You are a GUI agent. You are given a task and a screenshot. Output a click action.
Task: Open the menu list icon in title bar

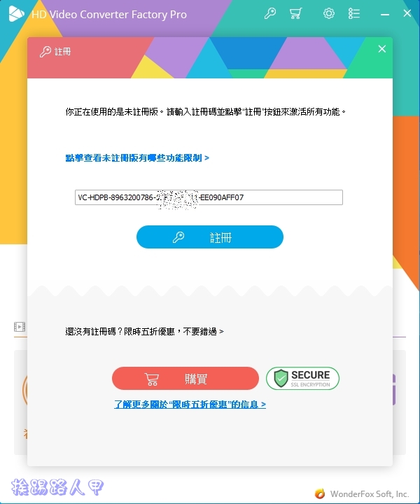click(x=354, y=13)
